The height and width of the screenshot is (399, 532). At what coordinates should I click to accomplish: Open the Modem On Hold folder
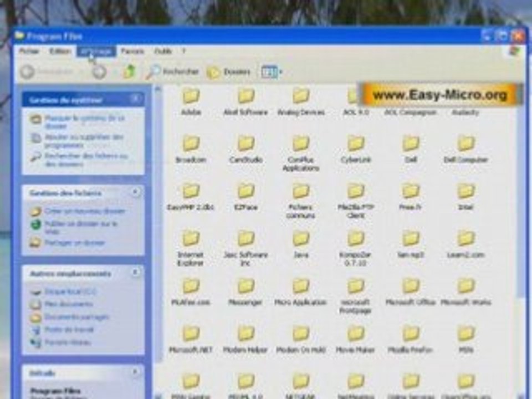pos(301,339)
